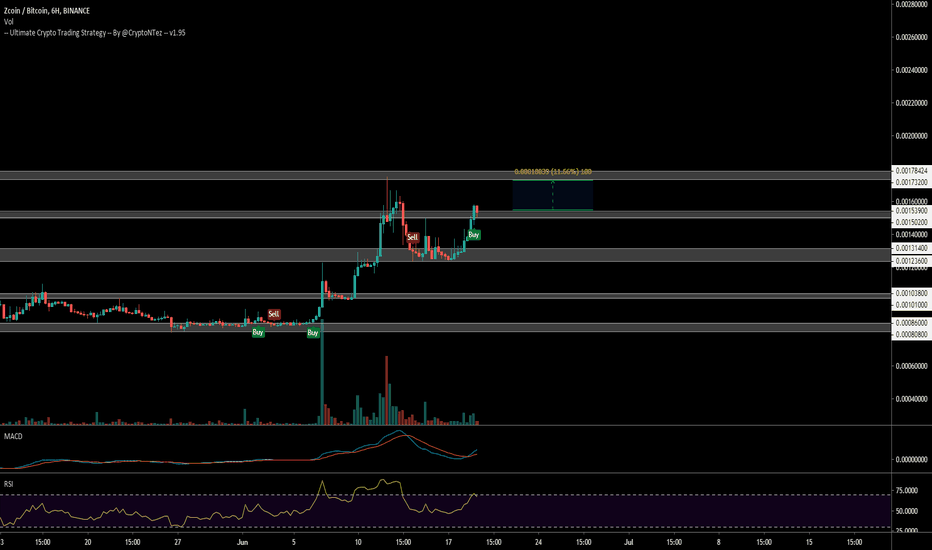Click the RSI 75.0000 scale value
932x550 pixels.
point(906,491)
